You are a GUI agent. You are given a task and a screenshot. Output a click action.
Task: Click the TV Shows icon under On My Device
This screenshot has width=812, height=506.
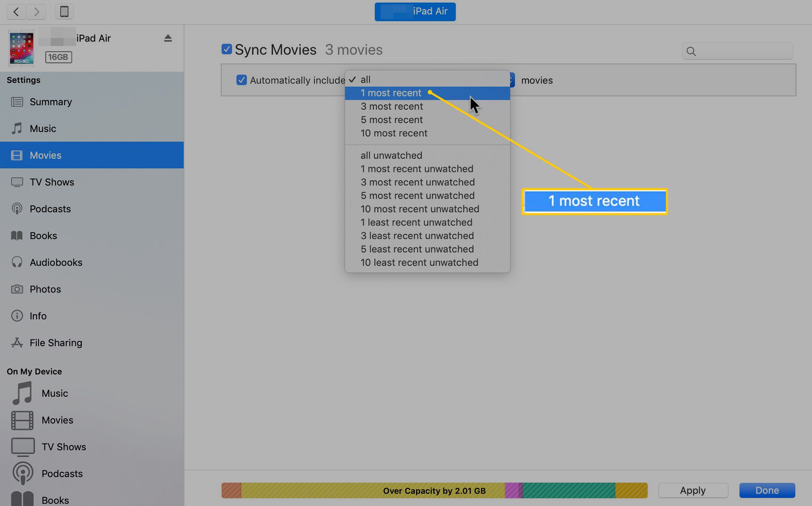[23, 447]
